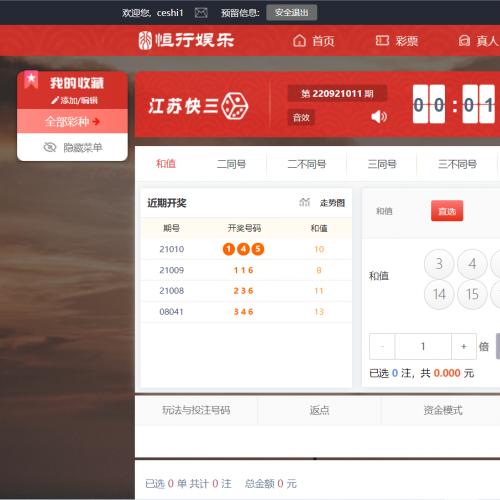This screenshot has height=500, width=500.
Task: Go to the 首页 menu item
Action: (x=323, y=41)
